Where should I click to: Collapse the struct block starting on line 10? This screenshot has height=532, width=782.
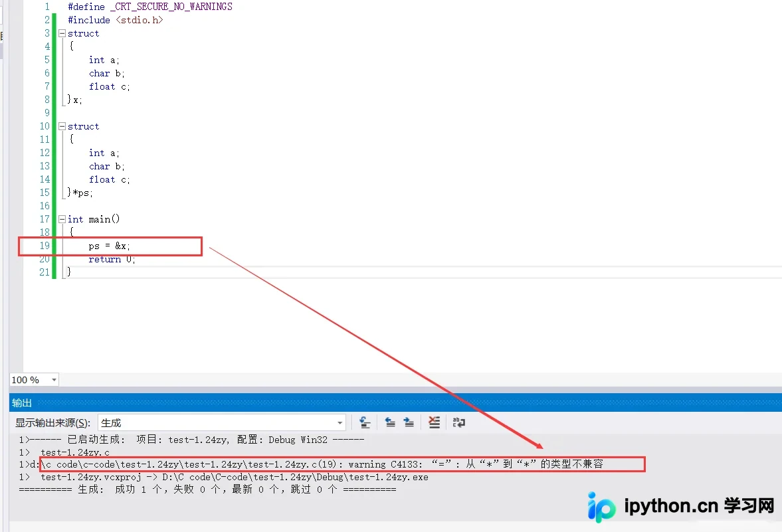[x=62, y=127]
